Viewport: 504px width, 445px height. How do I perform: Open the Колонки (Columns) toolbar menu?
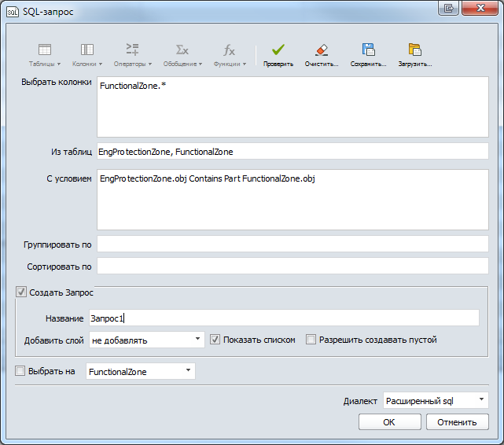point(88,54)
